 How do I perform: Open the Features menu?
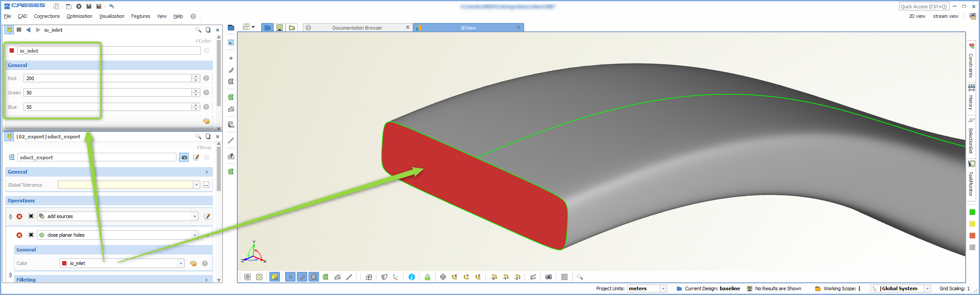tap(141, 16)
